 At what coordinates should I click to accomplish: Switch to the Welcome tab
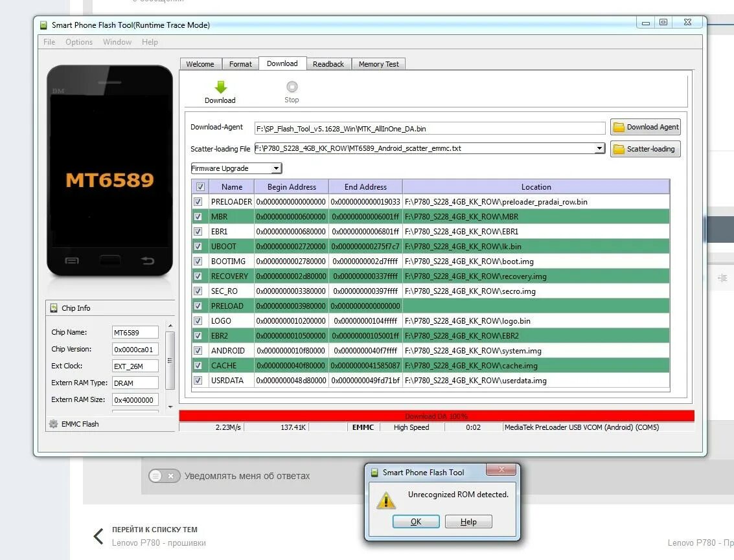200,64
